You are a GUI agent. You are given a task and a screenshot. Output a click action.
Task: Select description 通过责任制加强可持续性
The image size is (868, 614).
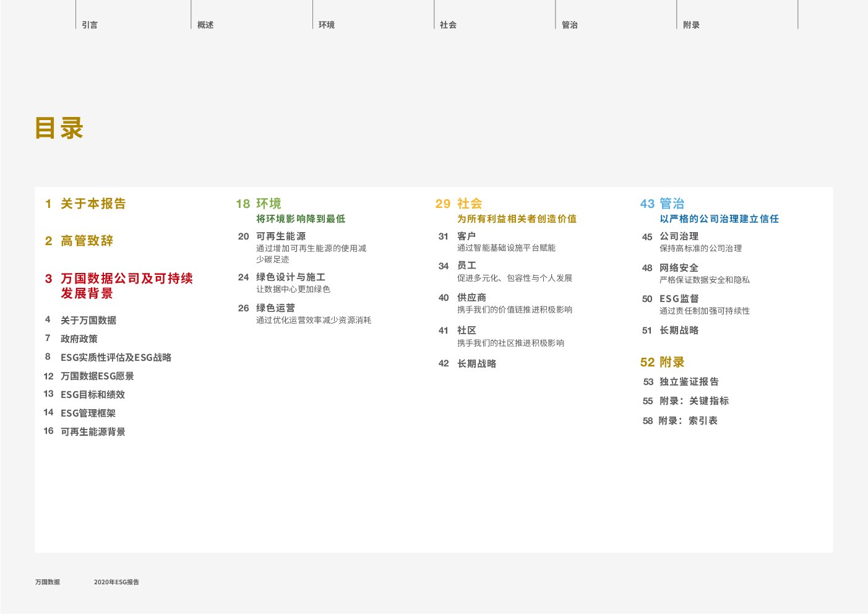tap(705, 311)
